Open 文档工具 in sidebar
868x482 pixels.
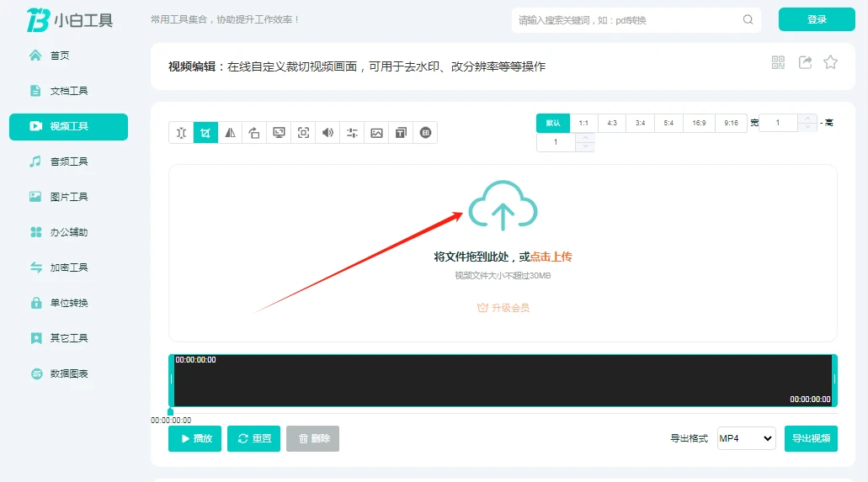pos(69,91)
